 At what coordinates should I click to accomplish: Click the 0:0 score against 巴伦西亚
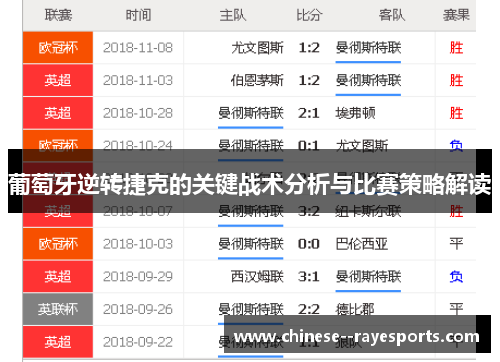click(x=309, y=244)
